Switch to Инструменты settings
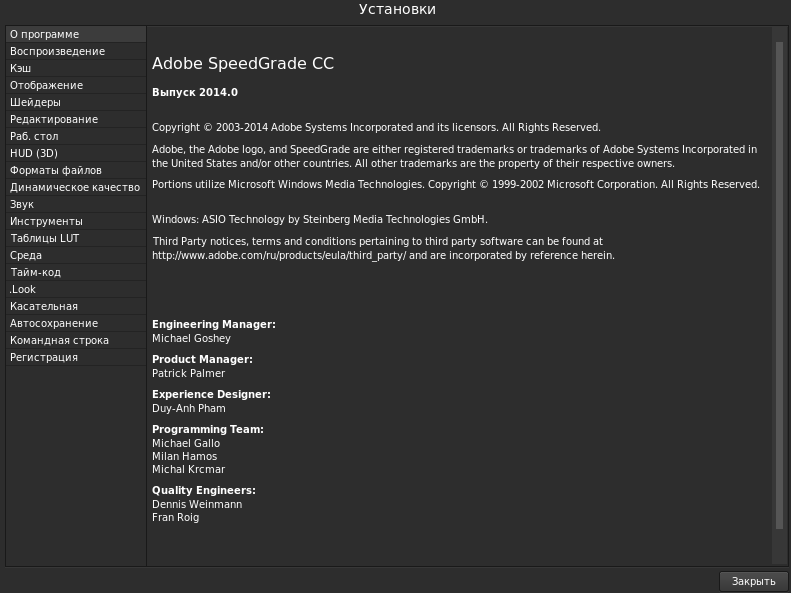Image resolution: width=791 pixels, height=593 pixels. (46, 221)
